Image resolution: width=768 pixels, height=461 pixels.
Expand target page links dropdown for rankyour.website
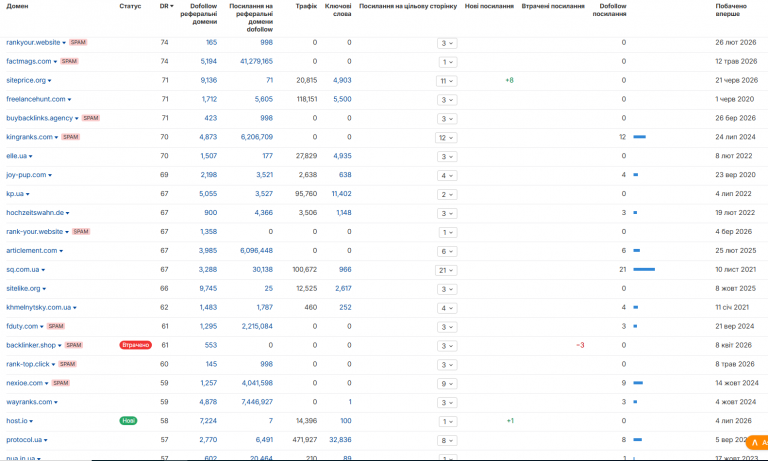coord(447,43)
